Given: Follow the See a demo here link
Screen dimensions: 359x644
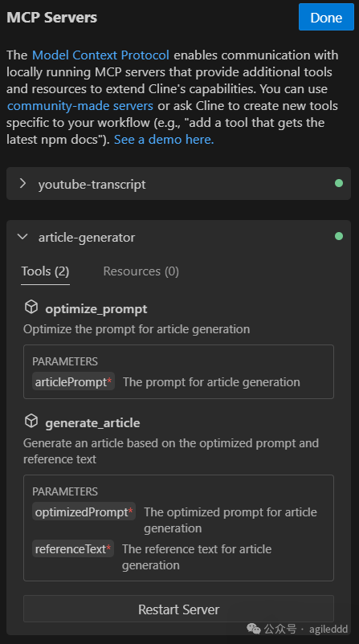Looking at the screenshot, I should coord(164,140).
